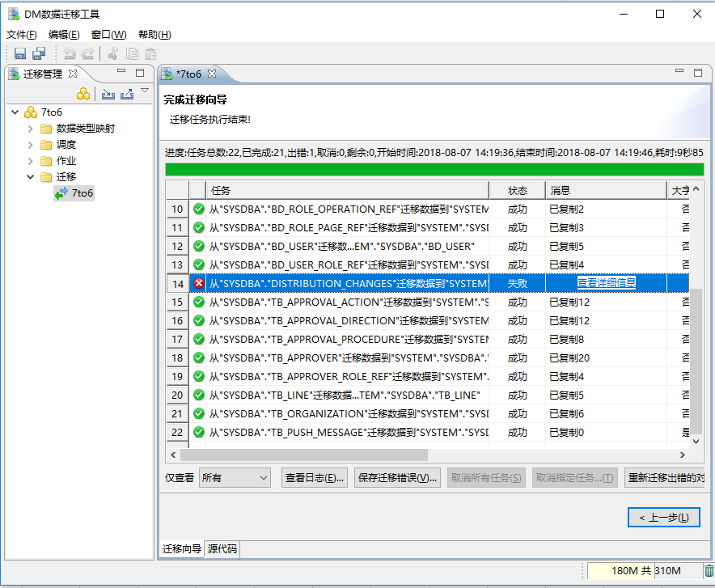Expand the 调度 folder
Image resolution: width=715 pixels, height=588 pixels.
point(31,145)
